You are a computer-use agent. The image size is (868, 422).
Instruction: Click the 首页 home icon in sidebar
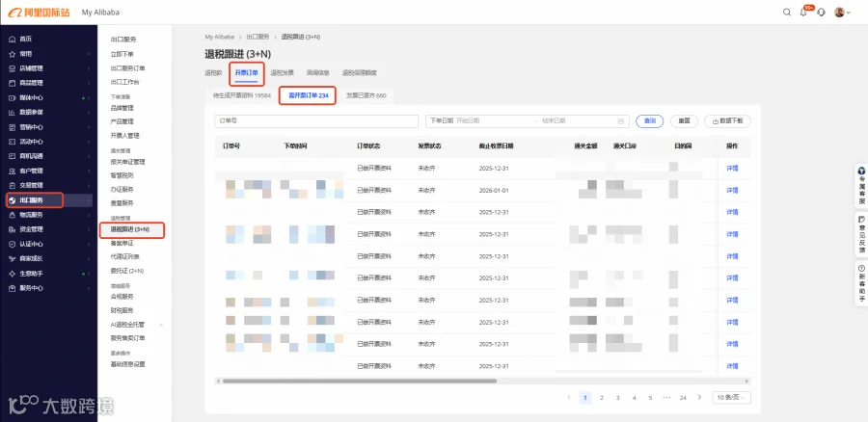pos(13,40)
